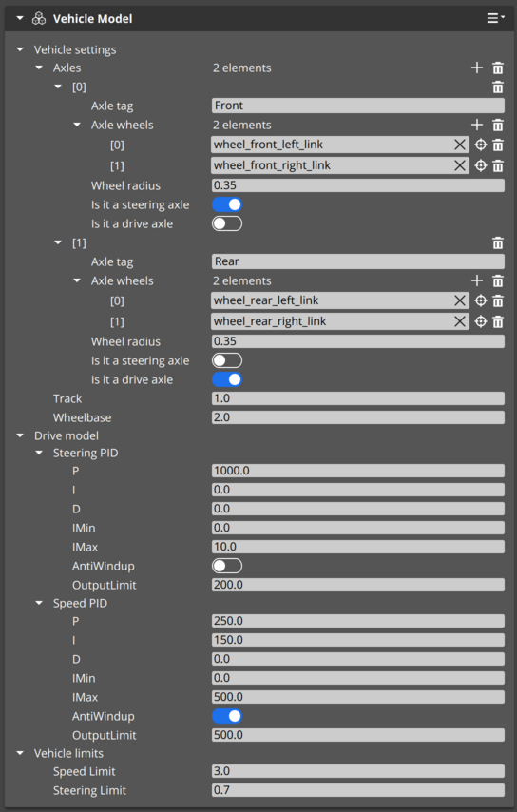Click the Front Axle tag field

tap(358, 106)
